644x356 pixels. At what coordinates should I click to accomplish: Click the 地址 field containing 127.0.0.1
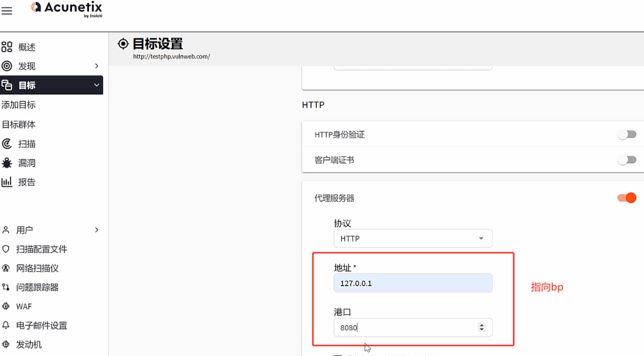413,283
